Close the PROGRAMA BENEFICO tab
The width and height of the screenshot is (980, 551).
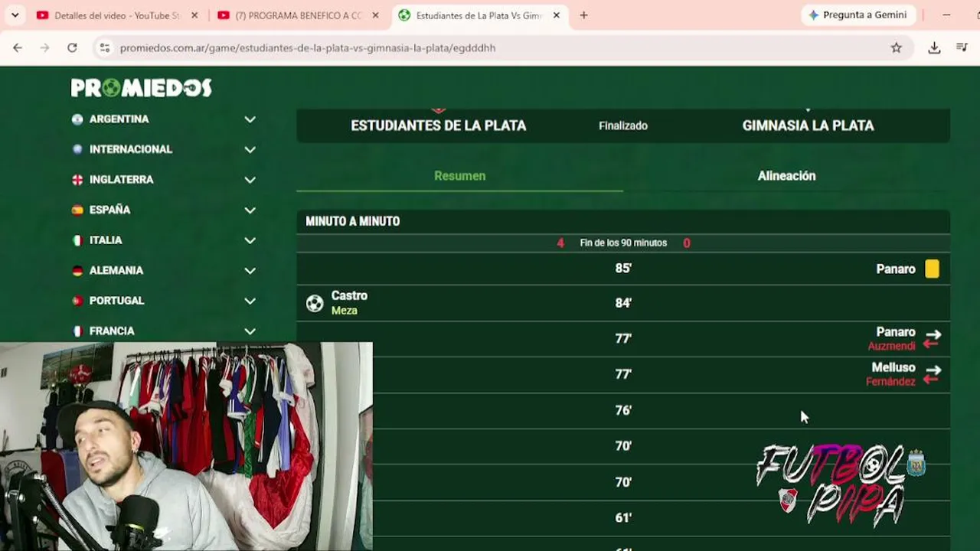(x=375, y=15)
